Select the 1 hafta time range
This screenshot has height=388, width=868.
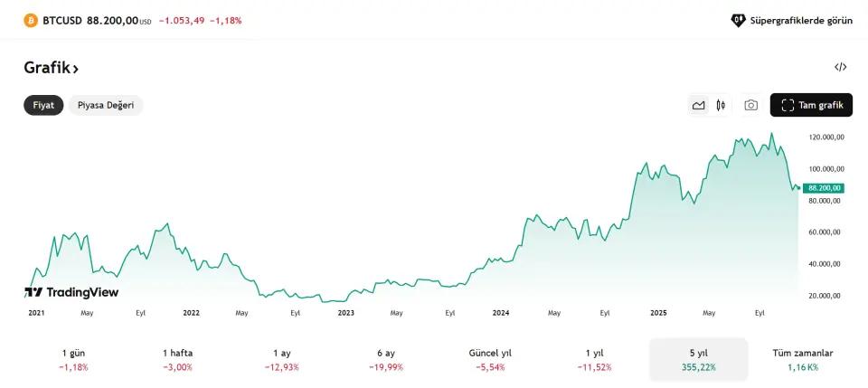(x=178, y=359)
